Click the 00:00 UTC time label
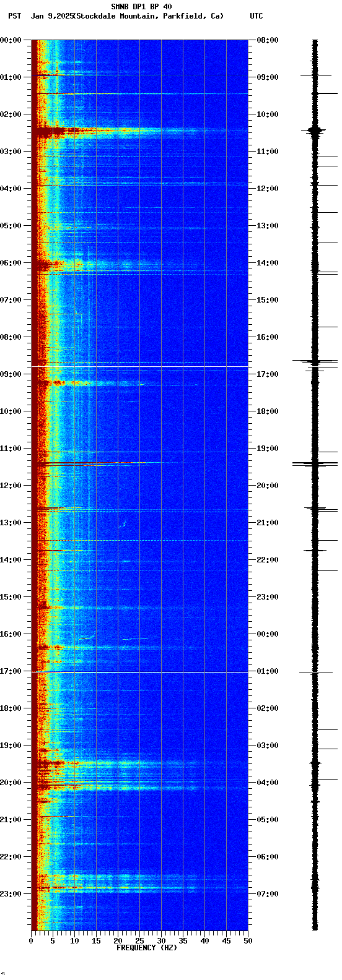Image resolution: width=342 pixels, height=980 pixels. click(268, 634)
